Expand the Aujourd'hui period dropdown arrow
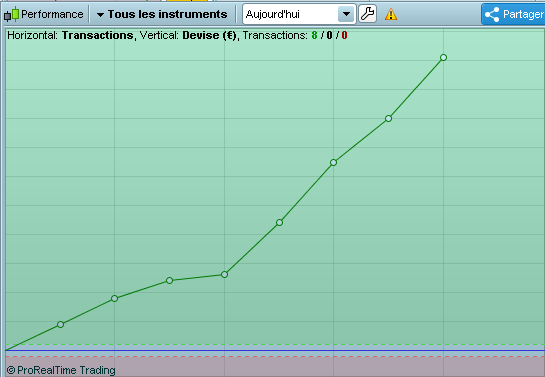The image size is (545, 377). (x=346, y=14)
